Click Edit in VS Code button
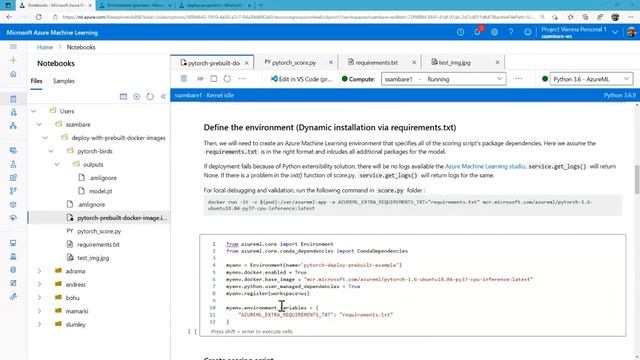 301,79
